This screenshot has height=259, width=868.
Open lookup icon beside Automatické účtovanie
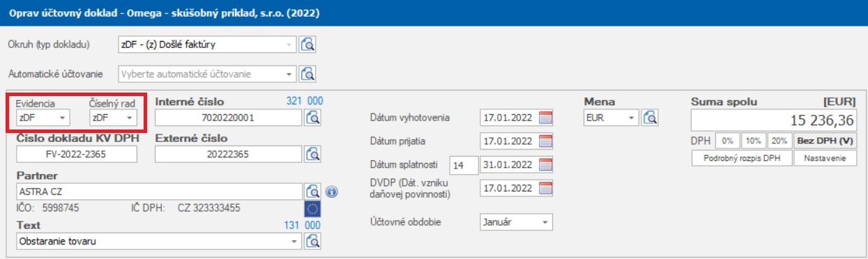(308, 73)
